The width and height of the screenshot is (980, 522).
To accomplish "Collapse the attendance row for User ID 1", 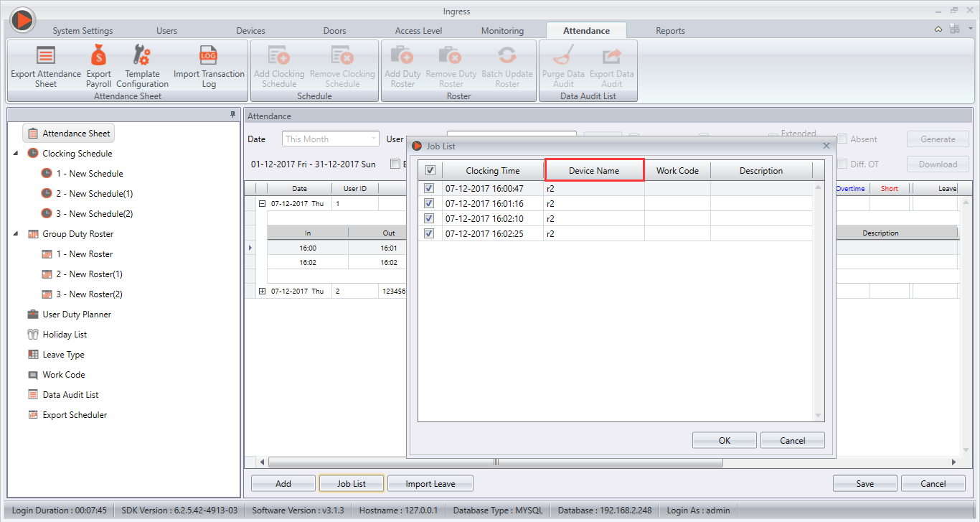I will [x=262, y=204].
